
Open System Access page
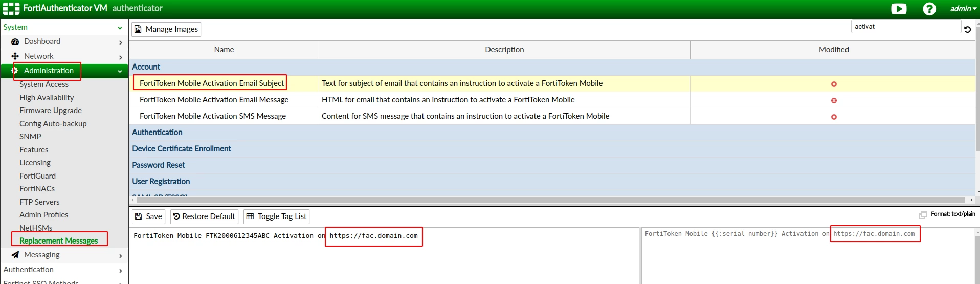44,84
